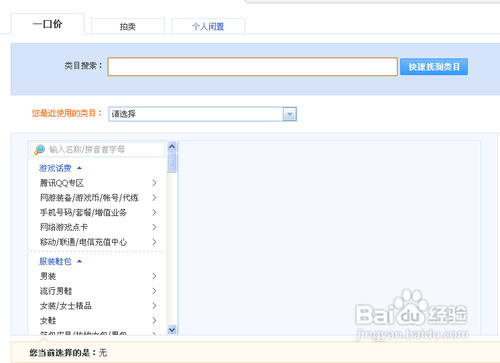
Task: Click the category list scroll-up arrow
Action: click(172, 147)
